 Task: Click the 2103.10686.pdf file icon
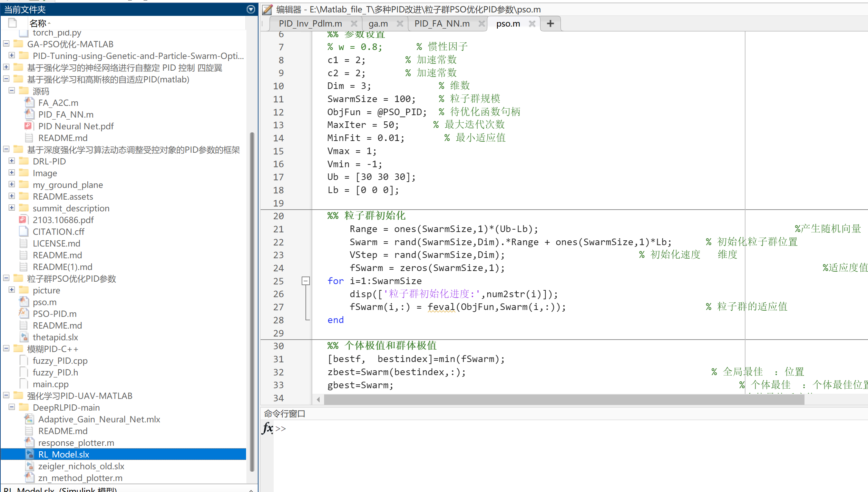23,220
